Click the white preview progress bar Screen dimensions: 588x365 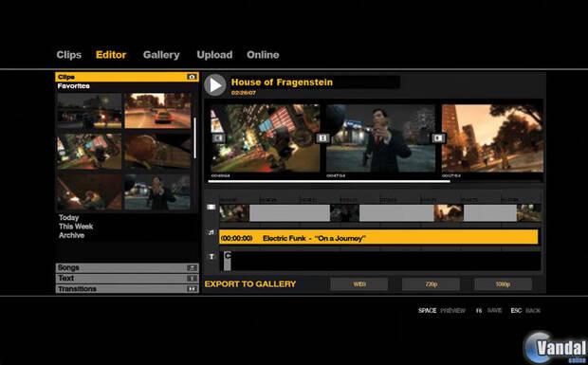[x=329, y=182]
